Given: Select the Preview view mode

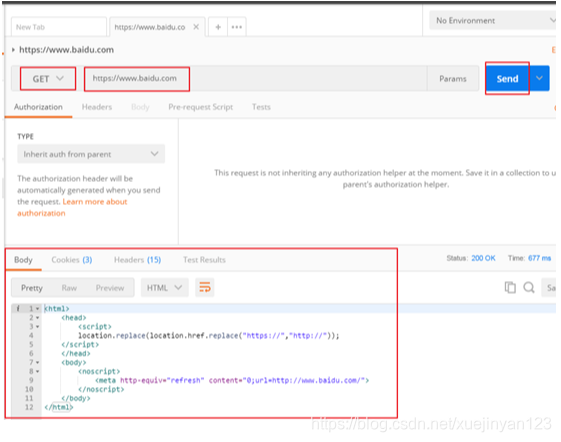Looking at the screenshot, I should [x=110, y=288].
